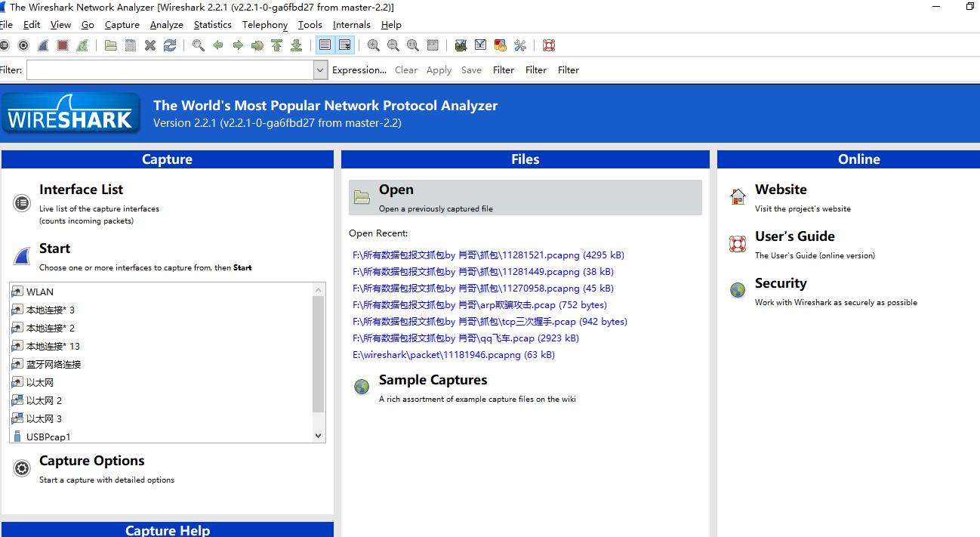The width and height of the screenshot is (980, 537).
Task: Click the save capture file toolbar icon
Action: 131,45
